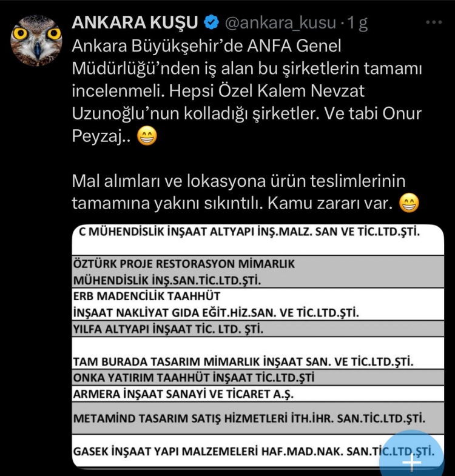Viewport: 455px width, 476px height.
Task: Click the ERB MADENCİLİK TAAHHÜT row
Action: 258,304
